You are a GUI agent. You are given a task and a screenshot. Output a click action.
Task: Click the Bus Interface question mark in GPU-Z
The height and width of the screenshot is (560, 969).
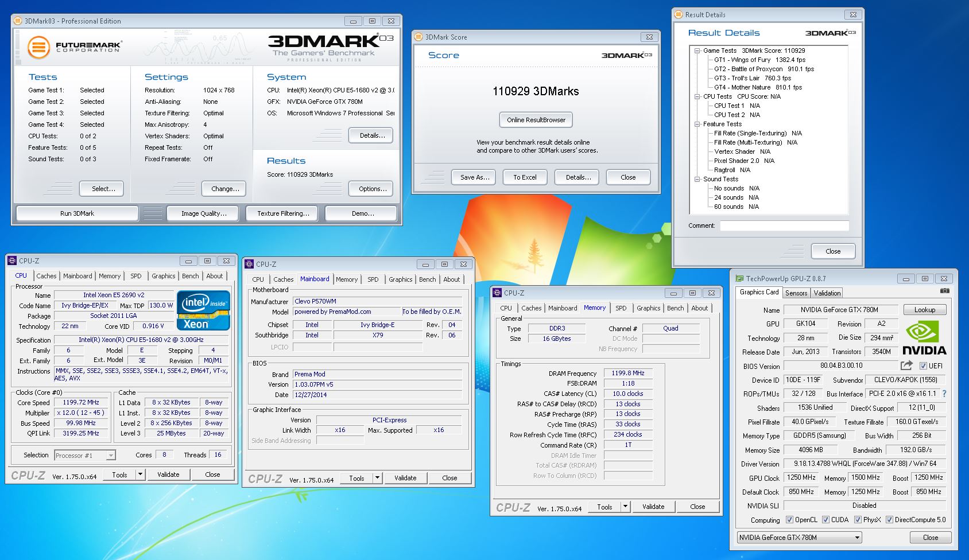coord(944,394)
